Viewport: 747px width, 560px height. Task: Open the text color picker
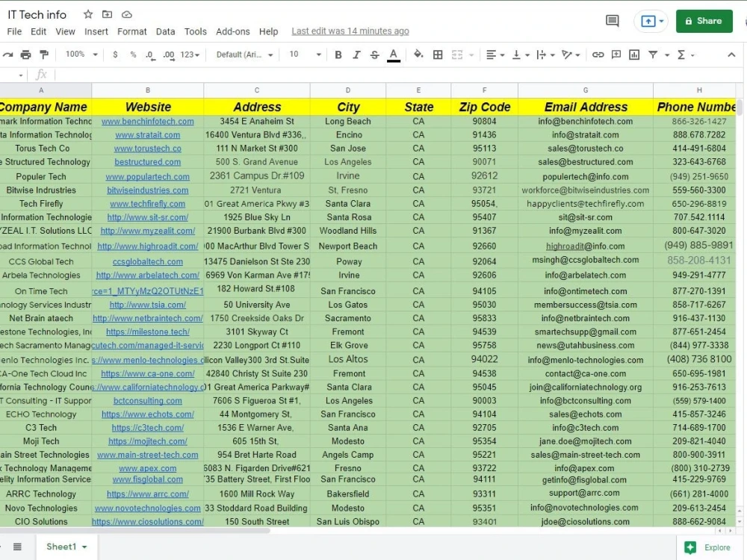click(394, 55)
